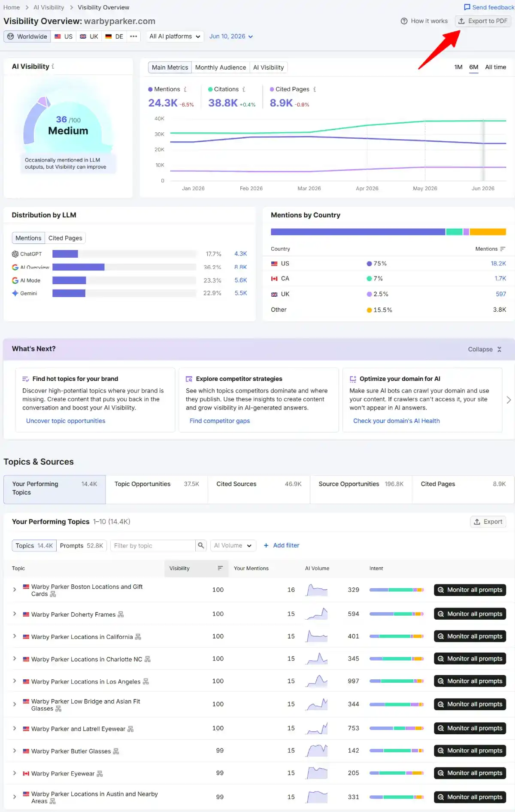
Task: Switch to the AI Visibility chart tab
Action: point(269,67)
